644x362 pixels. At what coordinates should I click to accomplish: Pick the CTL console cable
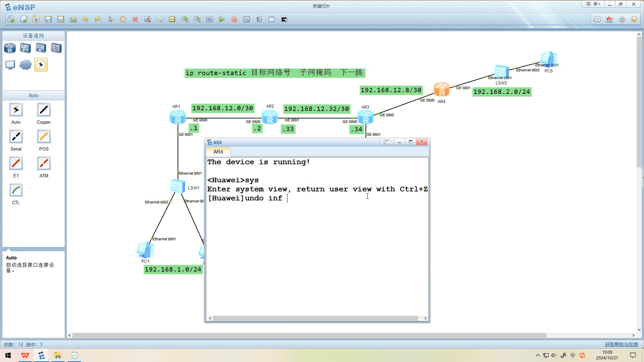[16, 191]
